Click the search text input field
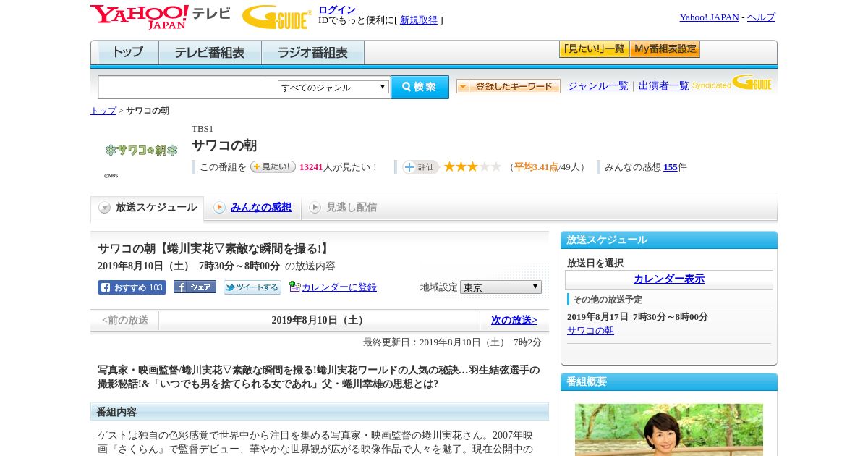The image size is (868, 456). click(188, 87)
